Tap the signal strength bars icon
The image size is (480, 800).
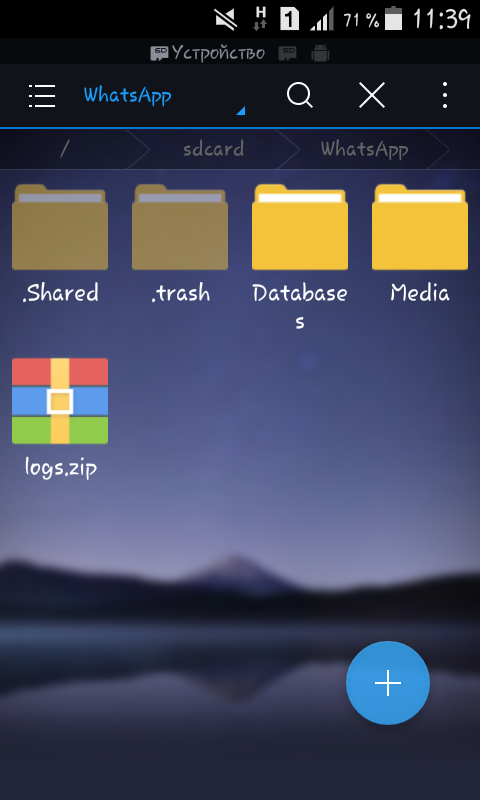[x=321, y=19]
